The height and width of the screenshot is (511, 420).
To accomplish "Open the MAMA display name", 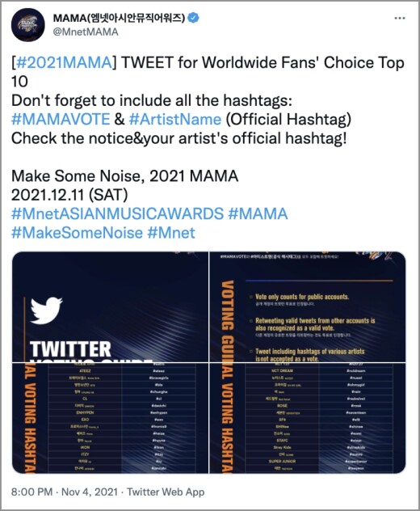I will 119,18.
